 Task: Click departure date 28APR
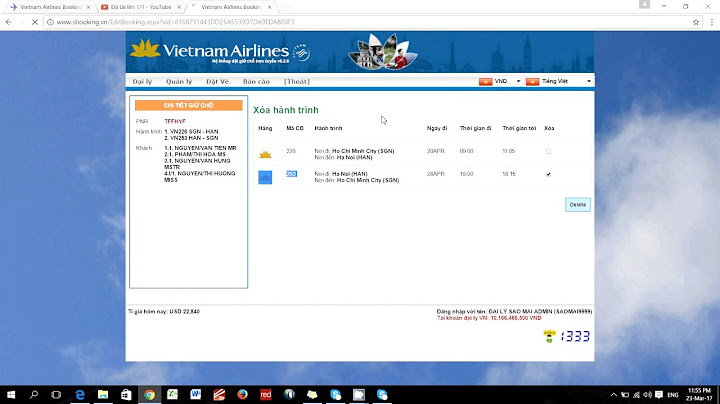(x=435, y=174)
